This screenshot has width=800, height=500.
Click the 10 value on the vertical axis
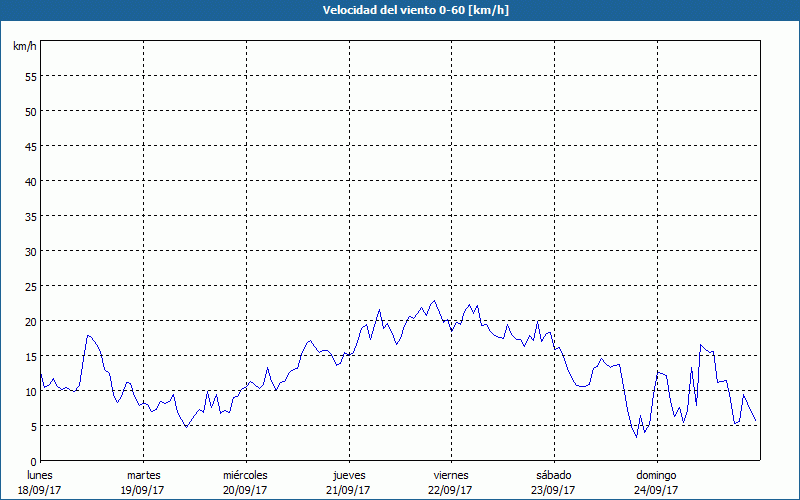[x=30, y=391]
